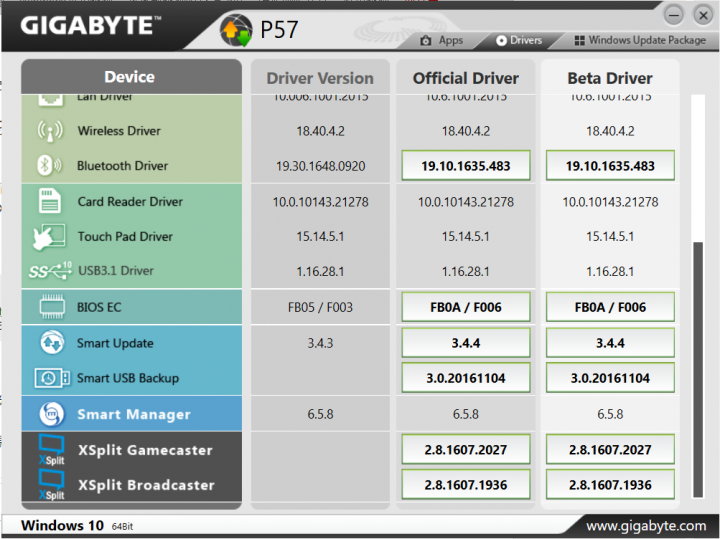Click the Smart Update globe logo
720x539 pixels.
pyautogui.click(x=236, y=30)
